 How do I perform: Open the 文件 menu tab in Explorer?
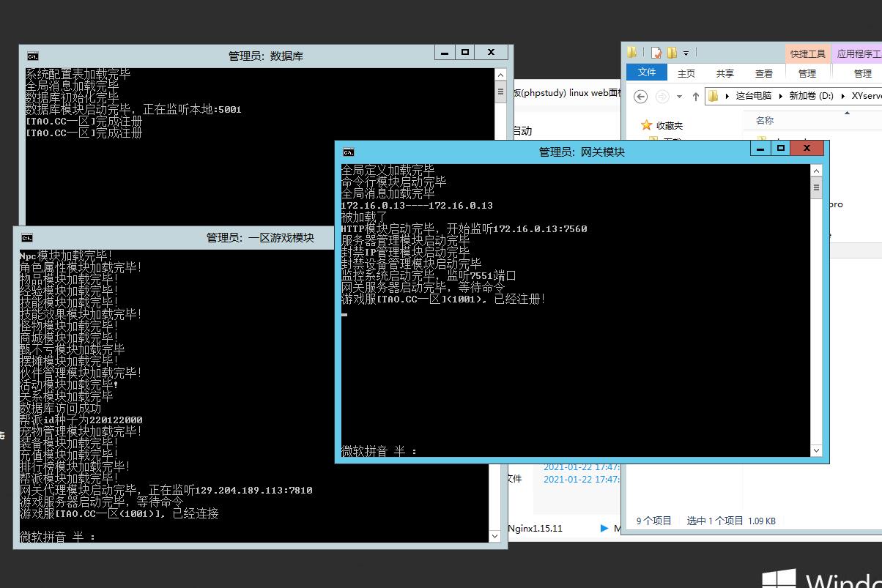pos(647,72)
